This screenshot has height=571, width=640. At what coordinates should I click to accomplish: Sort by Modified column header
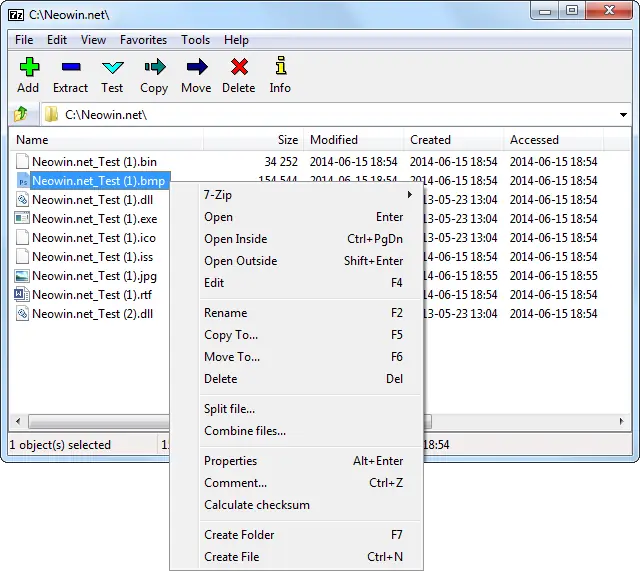coord(353,140)
